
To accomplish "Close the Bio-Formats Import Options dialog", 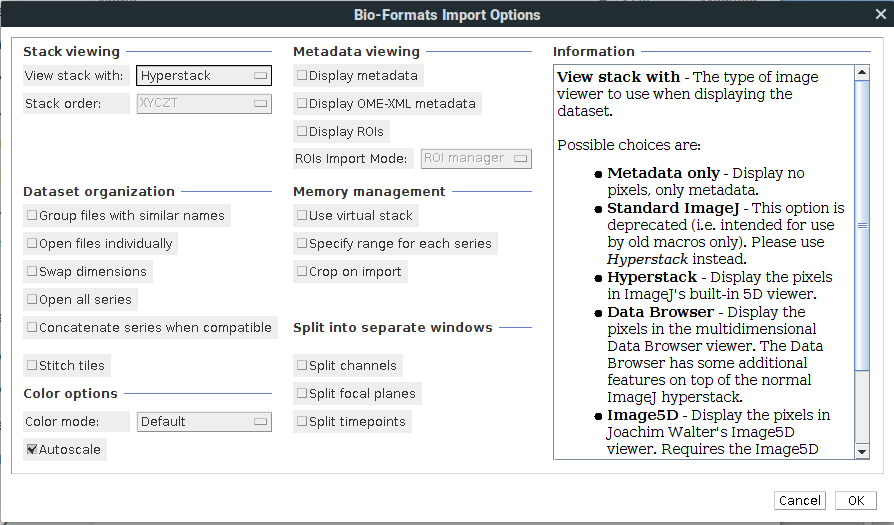I will pos(880,14).
